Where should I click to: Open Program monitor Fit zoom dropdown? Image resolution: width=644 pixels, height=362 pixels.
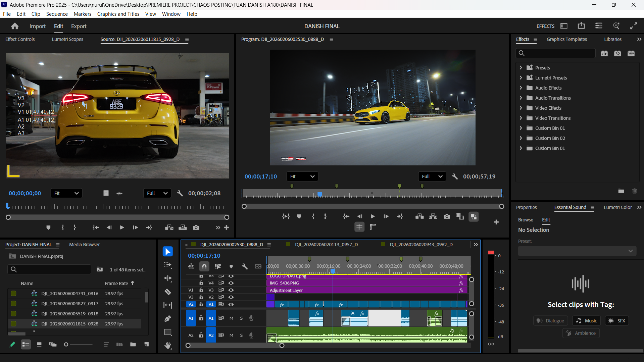[302, 176]
